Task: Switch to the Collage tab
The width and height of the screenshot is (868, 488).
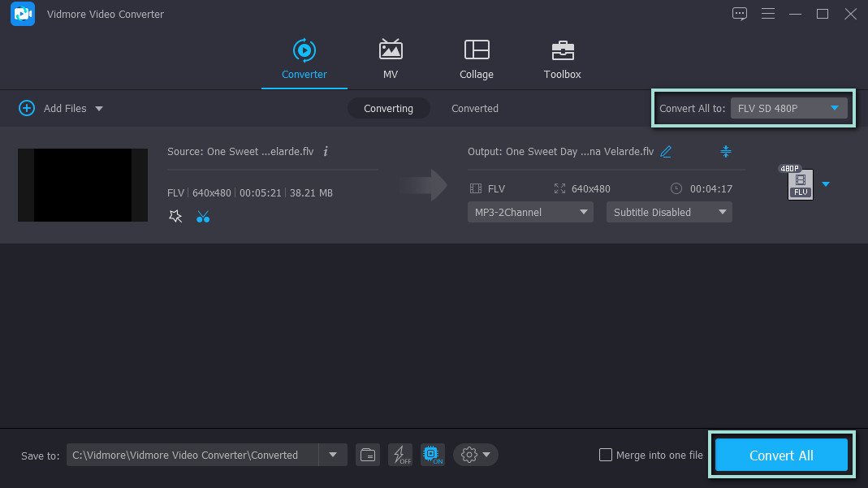Action: [x=477, y=59]
